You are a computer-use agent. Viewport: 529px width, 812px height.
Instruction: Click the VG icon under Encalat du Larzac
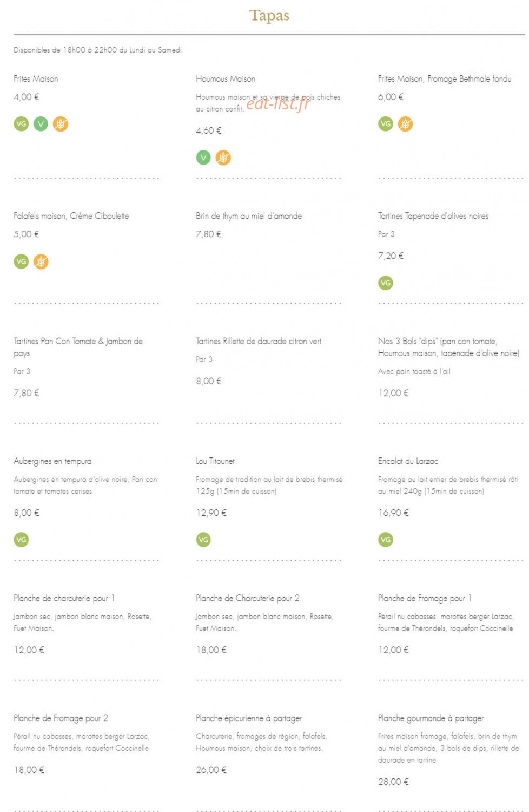tap(386, 540)
